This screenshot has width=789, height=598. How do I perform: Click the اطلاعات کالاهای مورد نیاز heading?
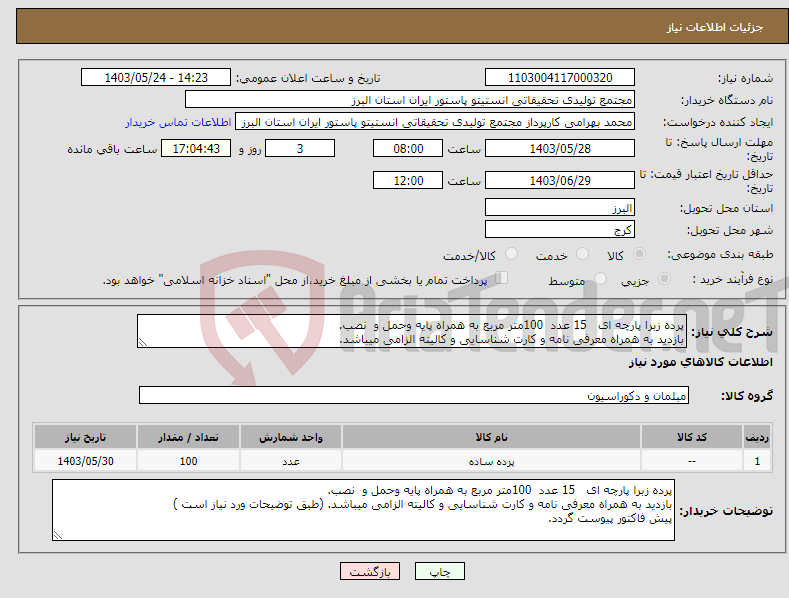point(700,362)
